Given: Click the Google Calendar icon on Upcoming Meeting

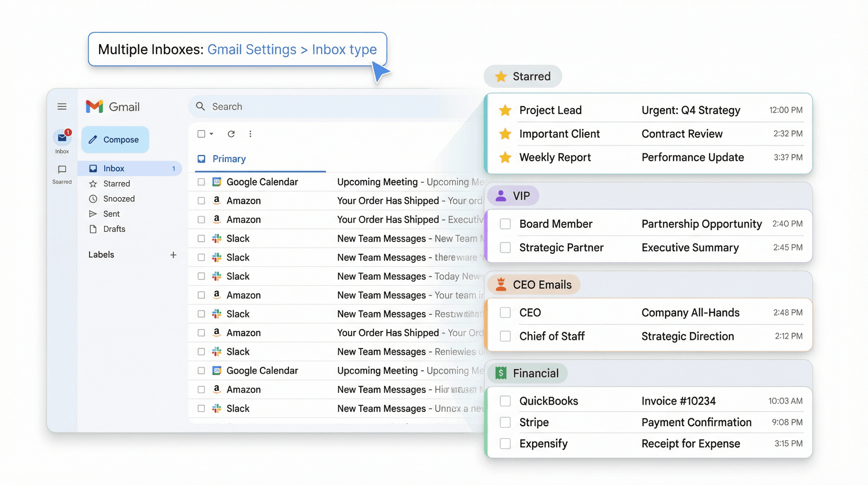Looking at the screenshot, I should (217, 181).
